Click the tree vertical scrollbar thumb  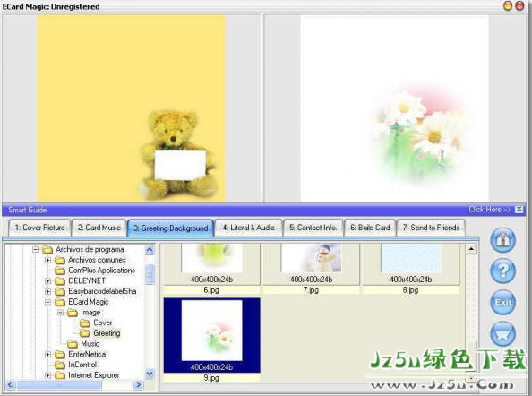(x=150, y=274)
